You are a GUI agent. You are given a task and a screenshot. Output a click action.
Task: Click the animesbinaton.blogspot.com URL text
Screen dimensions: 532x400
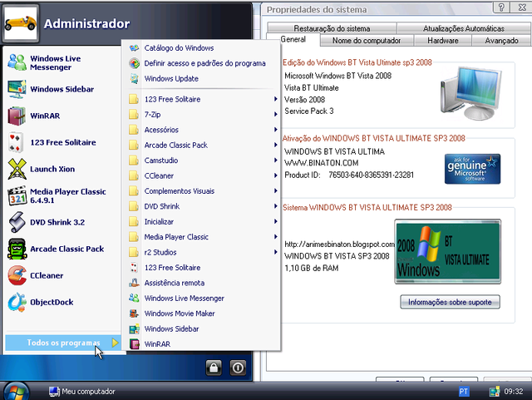(339, 244)
